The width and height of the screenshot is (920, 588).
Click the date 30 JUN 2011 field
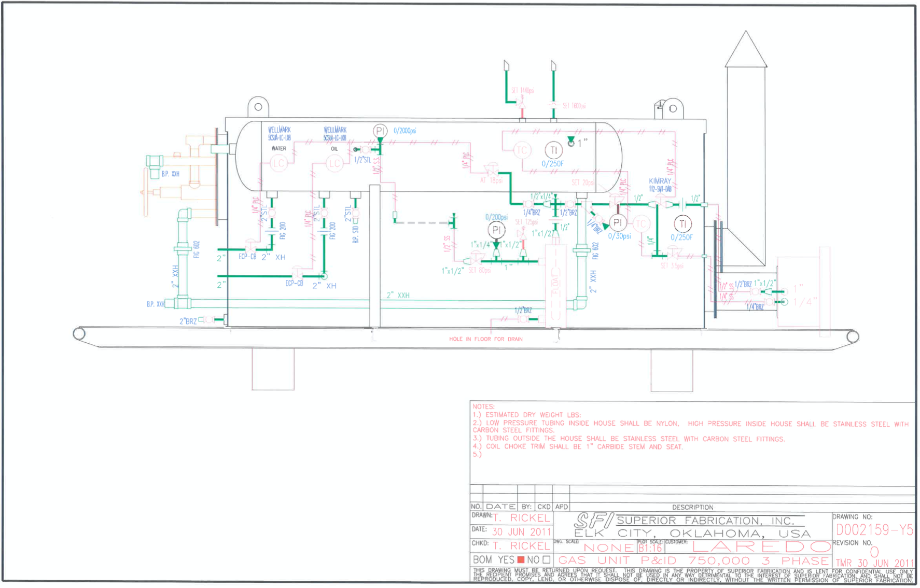(x=521, y=532)
